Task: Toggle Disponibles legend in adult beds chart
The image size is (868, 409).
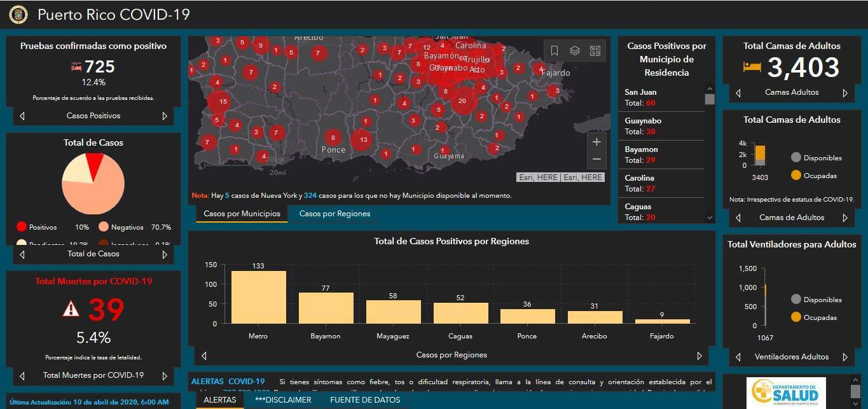Action: (x=816, y=158)
